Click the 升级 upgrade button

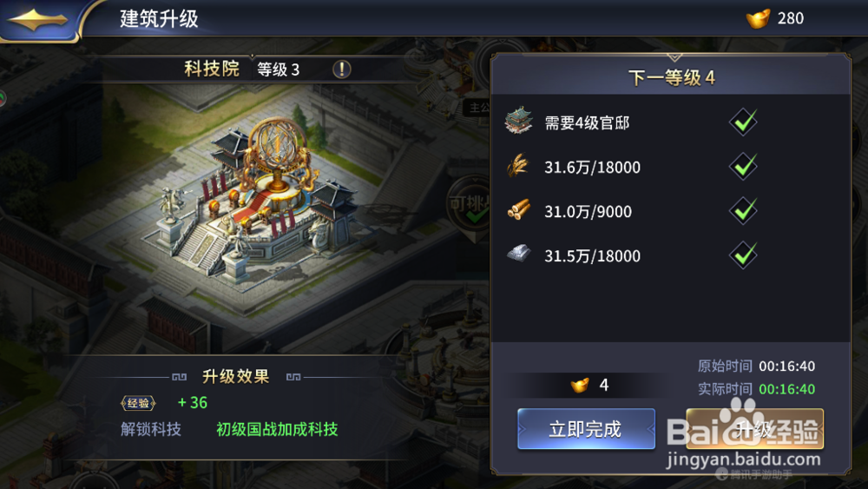coord(754,429)
